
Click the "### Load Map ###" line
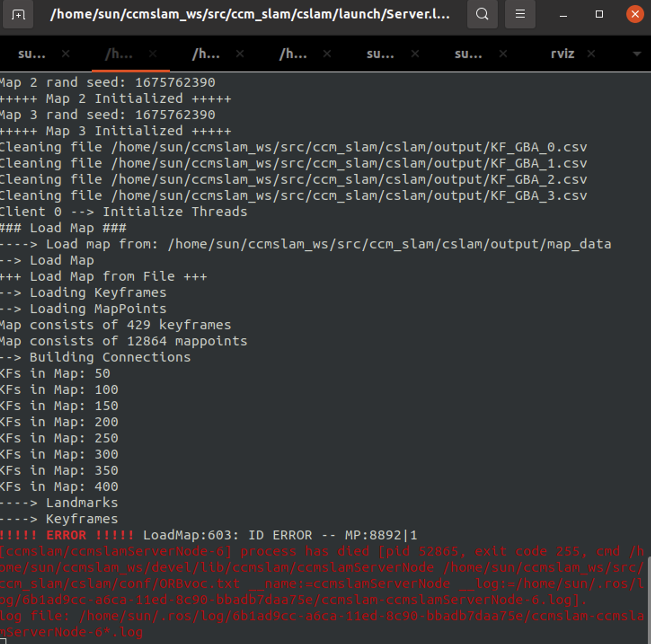[63, 228]
